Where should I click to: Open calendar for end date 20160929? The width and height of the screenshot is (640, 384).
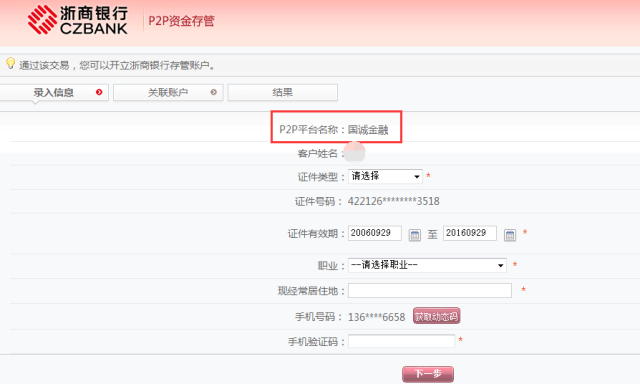510,235
